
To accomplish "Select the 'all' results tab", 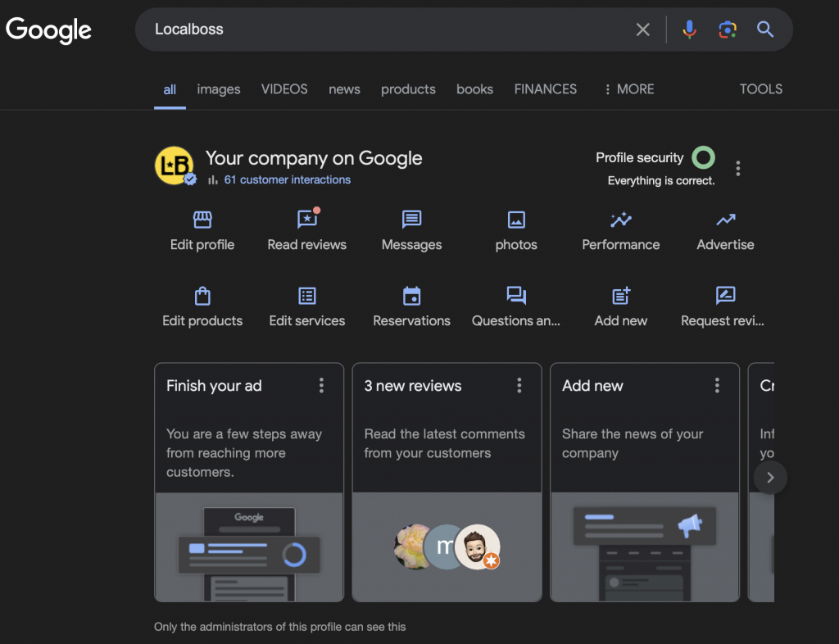I will point(170,89).
